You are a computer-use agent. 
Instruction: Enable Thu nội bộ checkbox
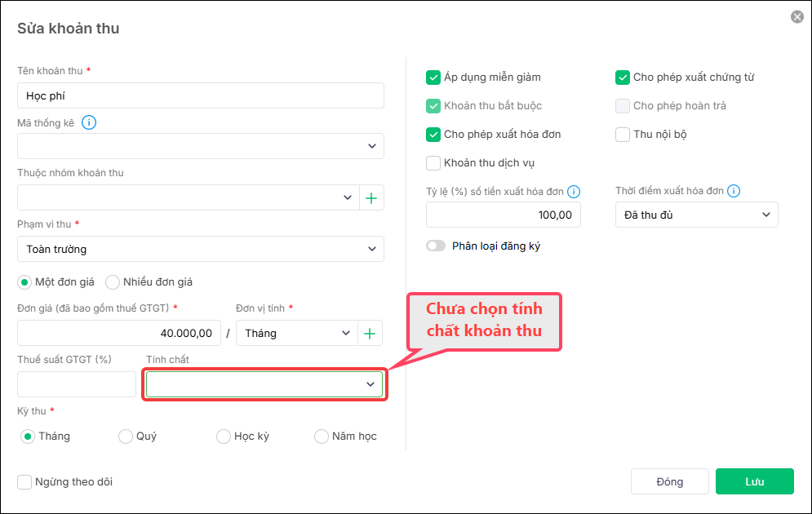coord(623,135)
